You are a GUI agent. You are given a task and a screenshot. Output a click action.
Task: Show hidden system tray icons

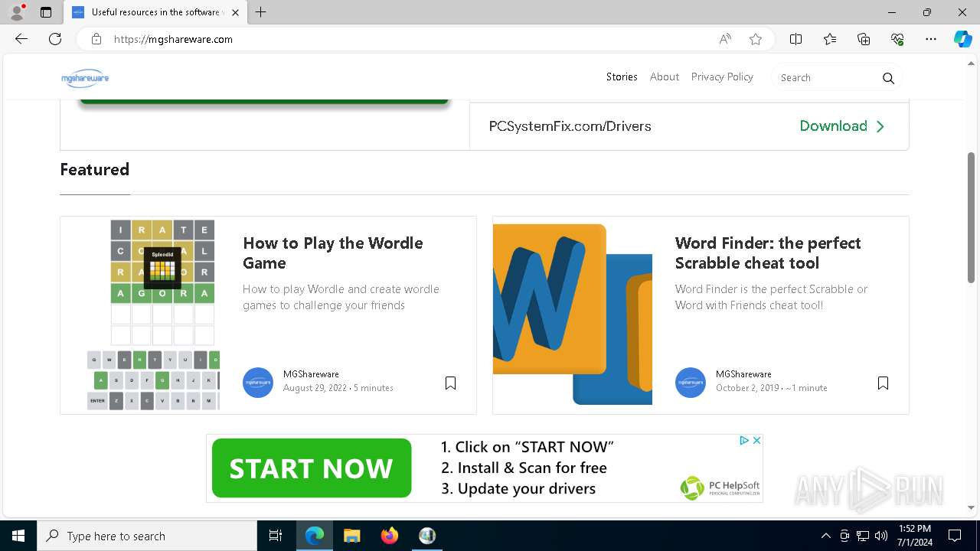[x=825, y=536]
